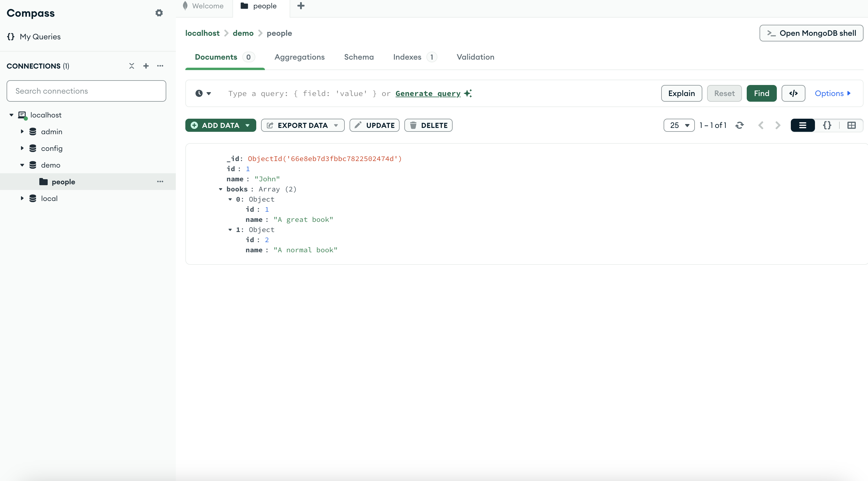Click the people collection folder icon in the sidebar
This screenshot has width=868, height=481.
tap(44, 182)
